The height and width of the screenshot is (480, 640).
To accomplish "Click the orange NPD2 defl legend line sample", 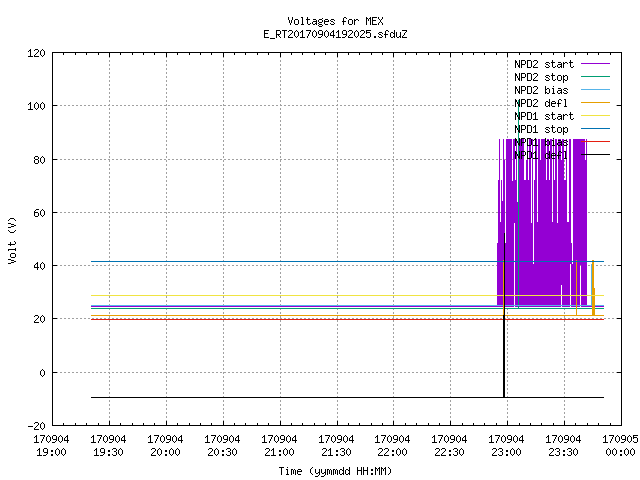I will [x=595, y=103].
